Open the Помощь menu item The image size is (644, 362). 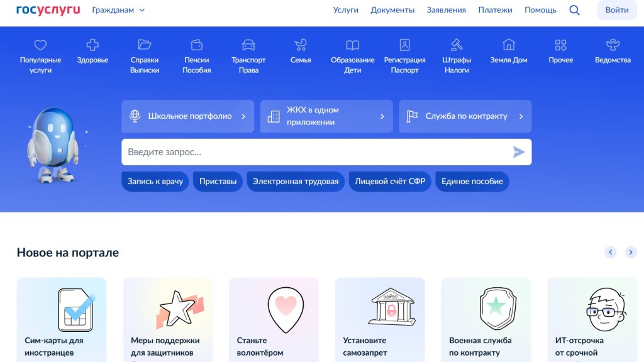click(540, 10)
